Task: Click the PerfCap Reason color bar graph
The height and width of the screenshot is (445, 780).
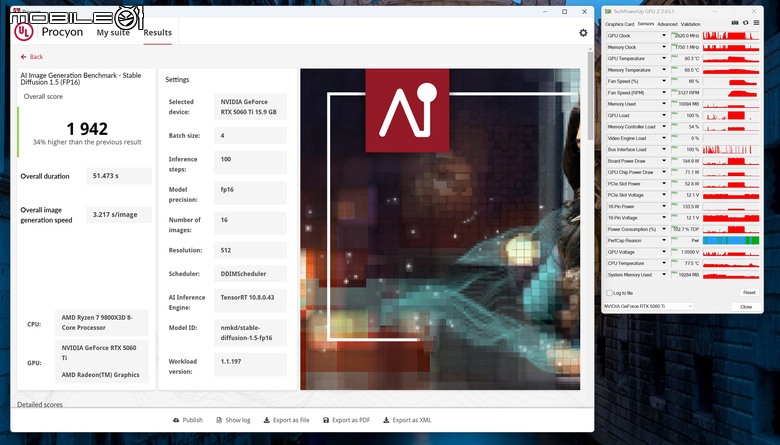Action: [x=731, y=241]
